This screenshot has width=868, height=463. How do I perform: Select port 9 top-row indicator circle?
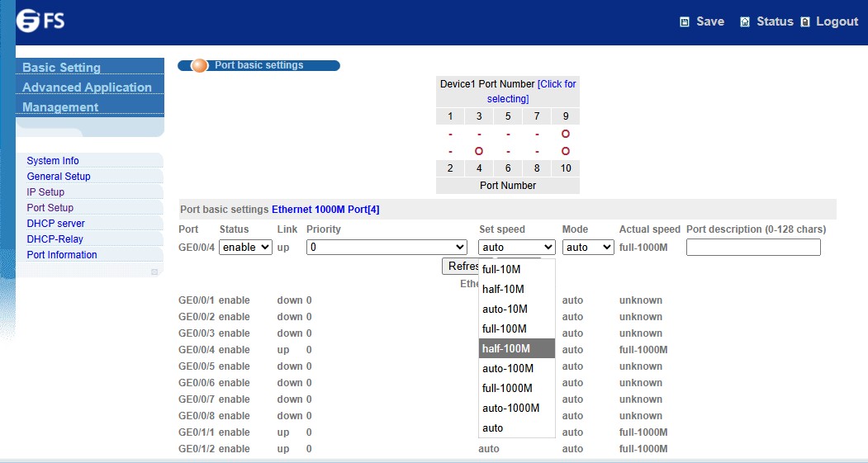pos(565,134)
